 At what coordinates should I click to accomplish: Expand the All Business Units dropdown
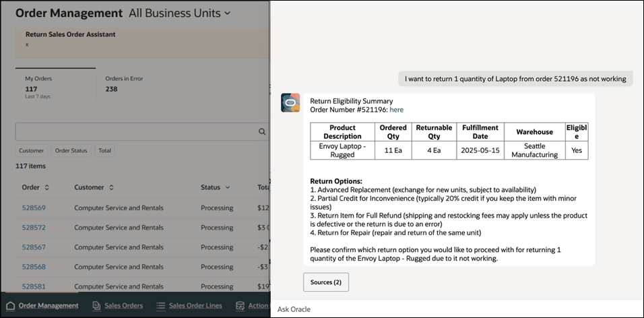227,13
